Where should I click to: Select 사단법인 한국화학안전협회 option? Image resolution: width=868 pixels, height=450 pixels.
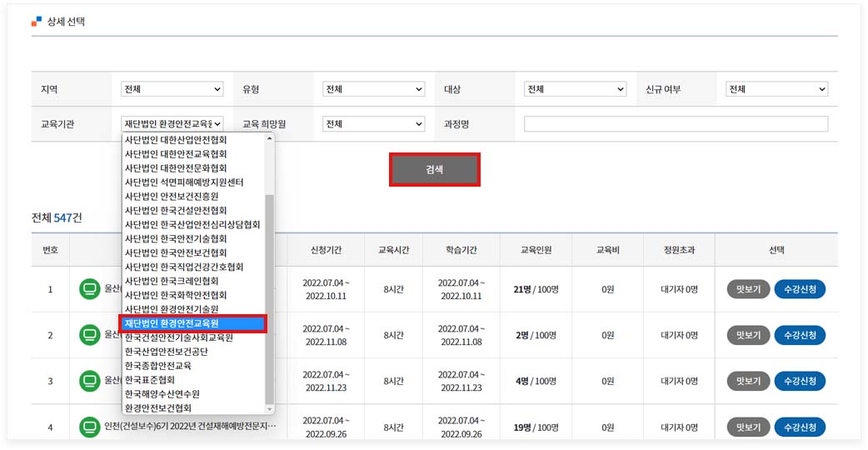click(193, 295)
